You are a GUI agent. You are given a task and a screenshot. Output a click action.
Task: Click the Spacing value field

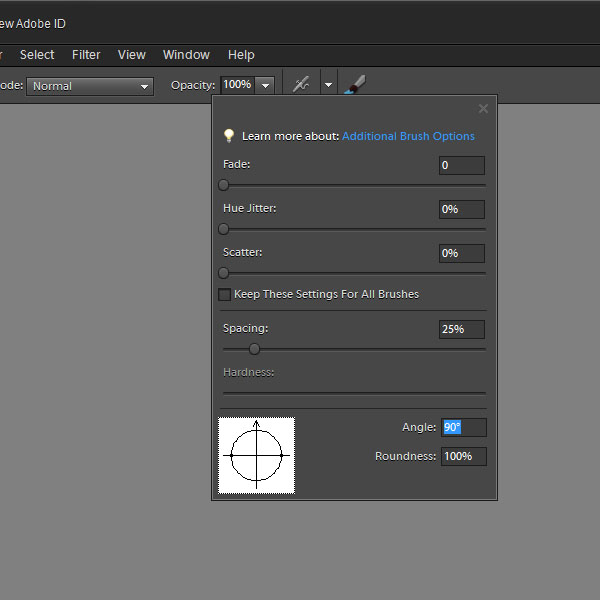click(x=462, y=329)
